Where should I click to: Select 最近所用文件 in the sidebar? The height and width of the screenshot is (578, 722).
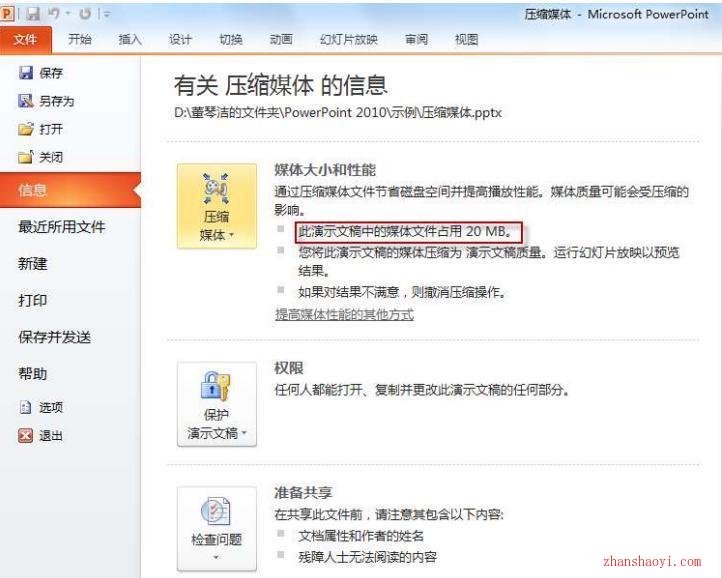(62, 227)
